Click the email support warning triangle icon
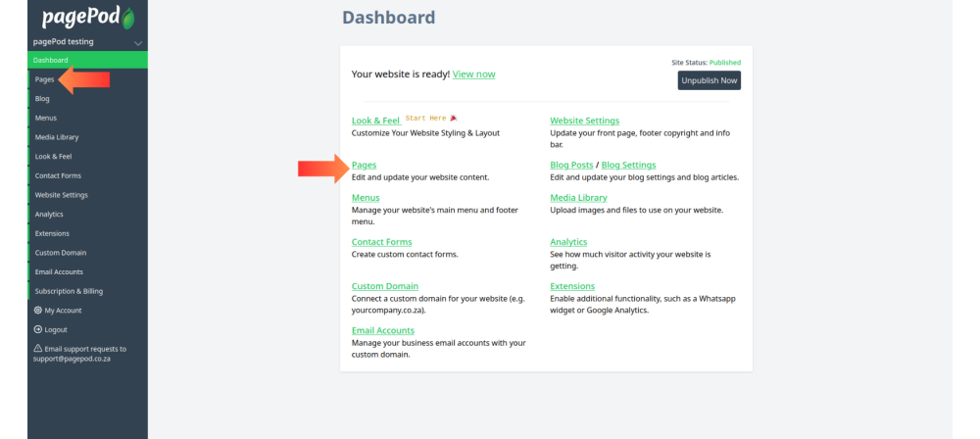Viewport: 980px width, 439px height. click(x=37, y=349)
